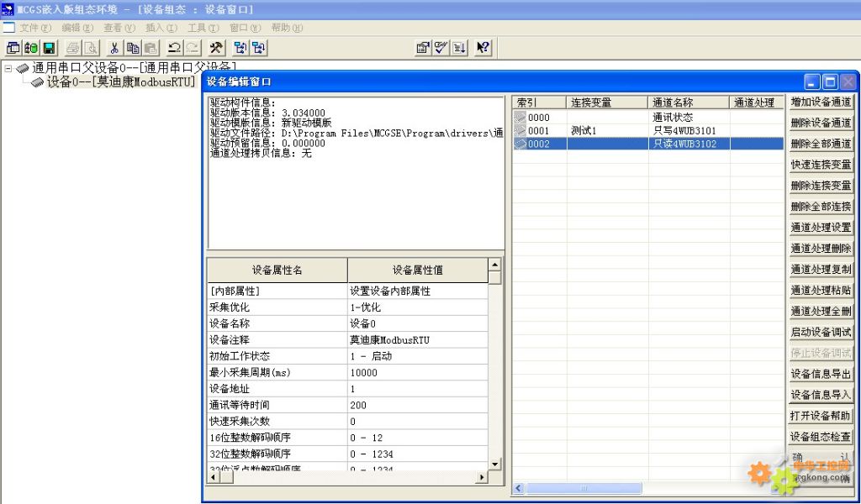Click the 最小采集周期 value 10000
The height and width of the screenshot is (504, 861).
point(418,372)
